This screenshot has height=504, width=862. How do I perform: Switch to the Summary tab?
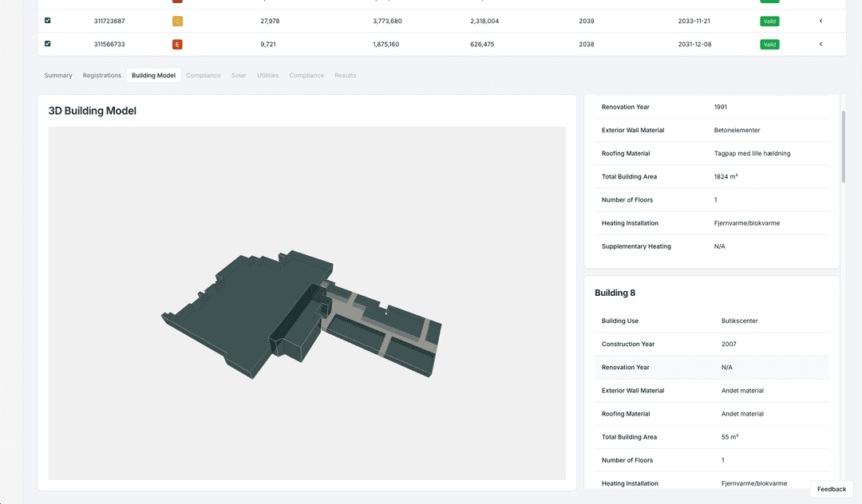pos(57,75)
